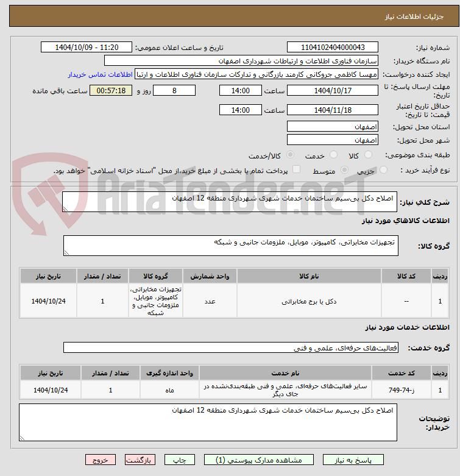
Task: Click the کد کالا column header
Action: 406,276
